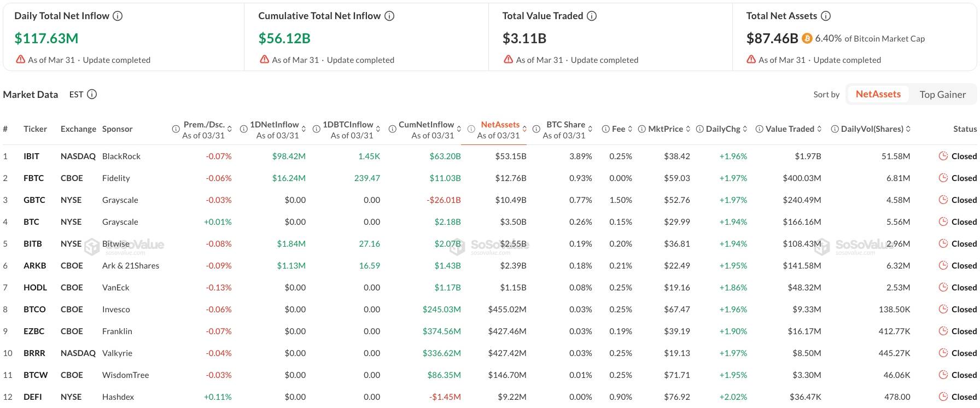Sort by the NetAssets tab
980x408 pixels.
(x=878, y=94)
